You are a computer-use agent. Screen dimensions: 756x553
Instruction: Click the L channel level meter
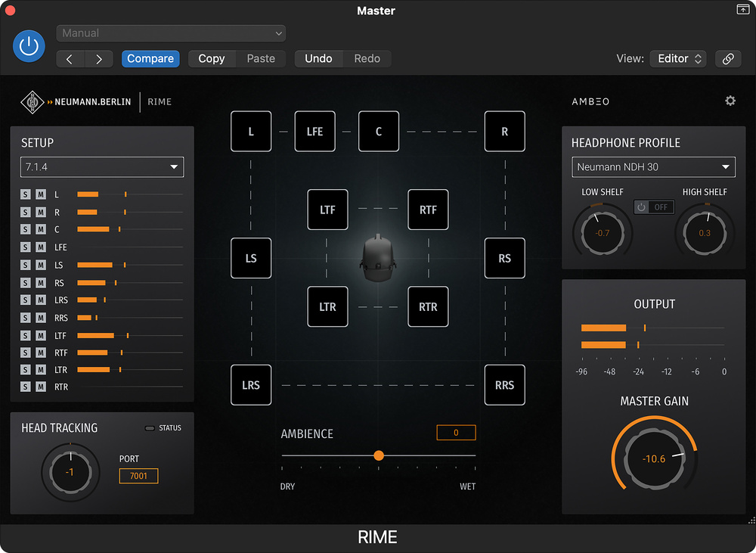[130, 194]
